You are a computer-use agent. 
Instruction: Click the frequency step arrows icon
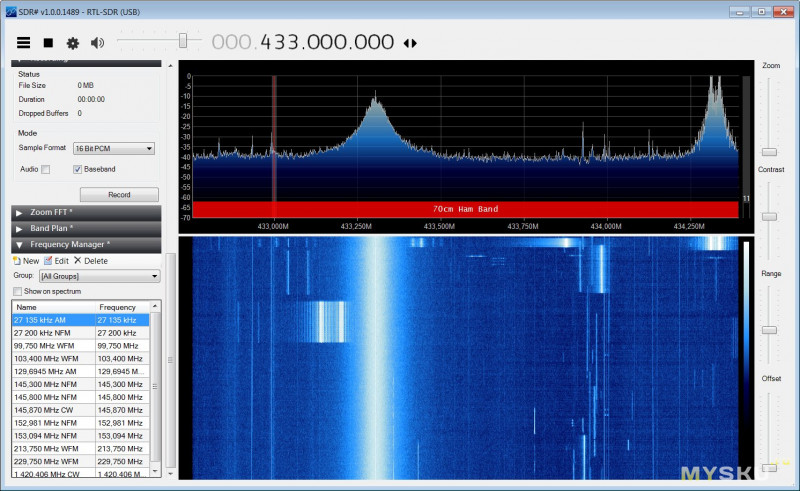pos(410,43)
